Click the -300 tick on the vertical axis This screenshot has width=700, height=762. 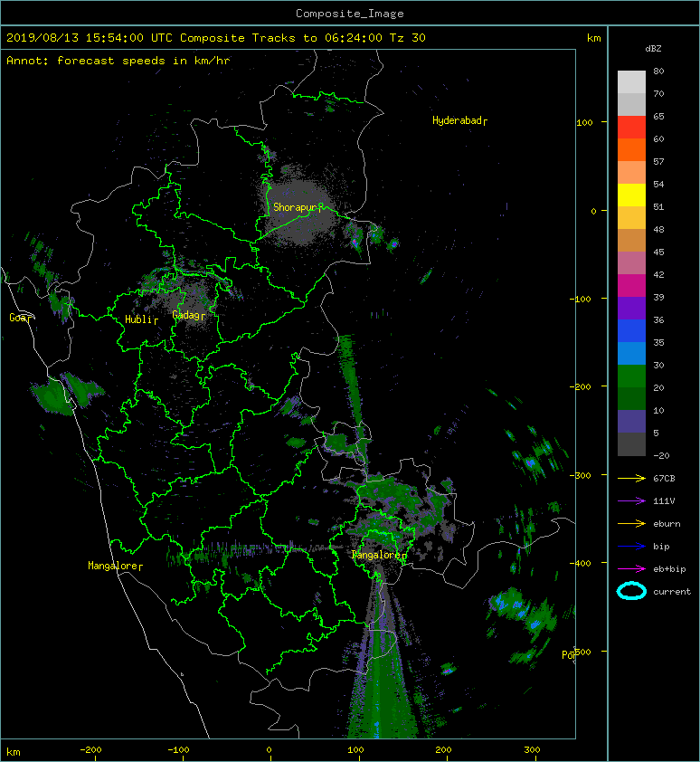[580, 475]
